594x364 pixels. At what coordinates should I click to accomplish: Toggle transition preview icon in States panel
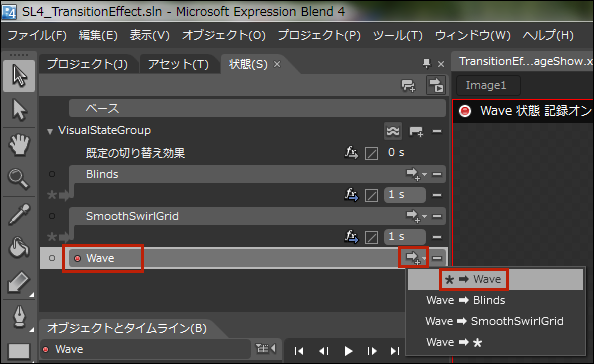point(436,85)
